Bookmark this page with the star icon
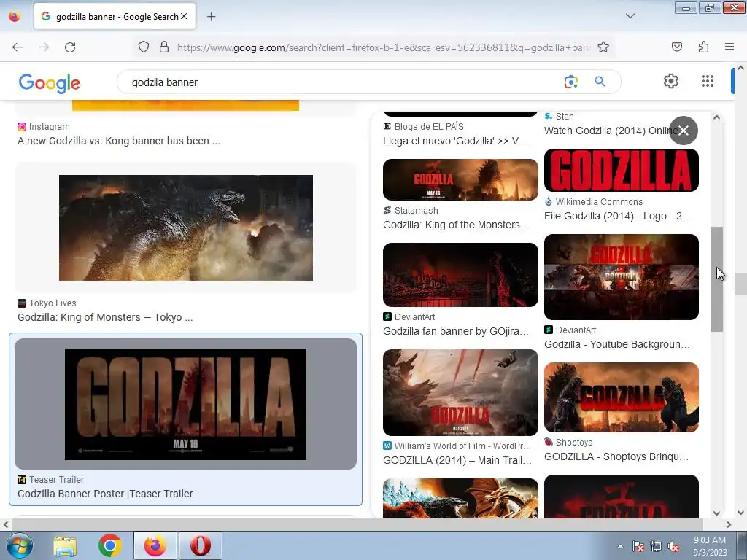The height and width of the screenshot is (560, 747). pos(603,47)
